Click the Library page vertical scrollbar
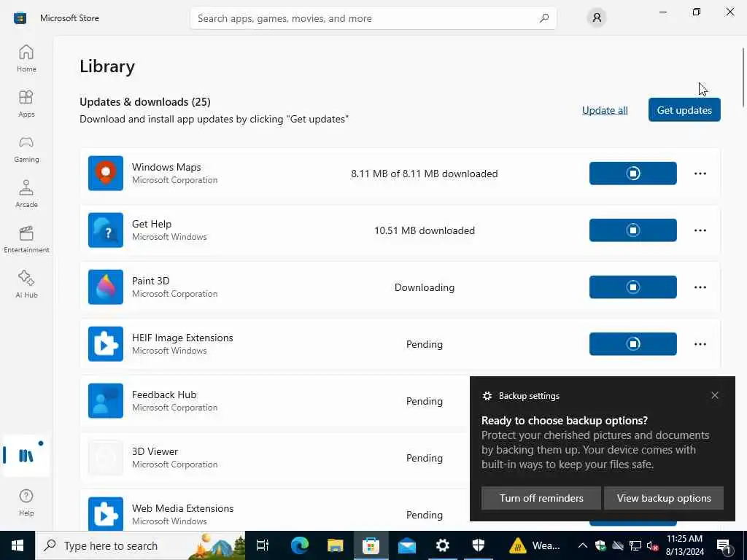The image size is (747, 560). 743,77
